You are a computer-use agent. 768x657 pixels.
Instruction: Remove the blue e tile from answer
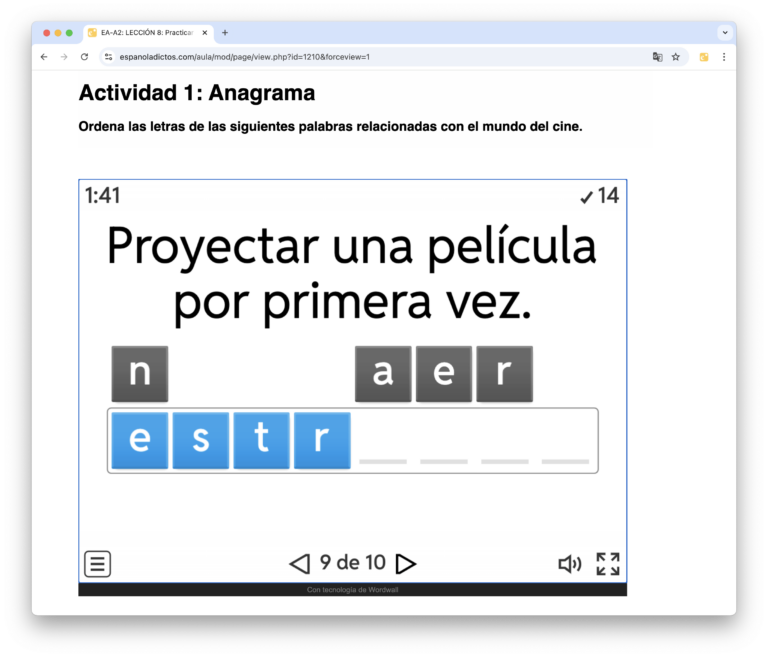pos(140,440)
